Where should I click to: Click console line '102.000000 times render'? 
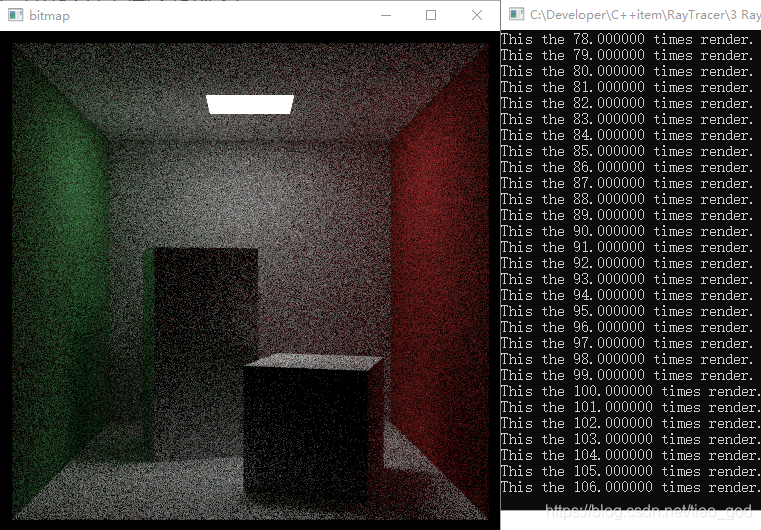(x=631, y=424)
